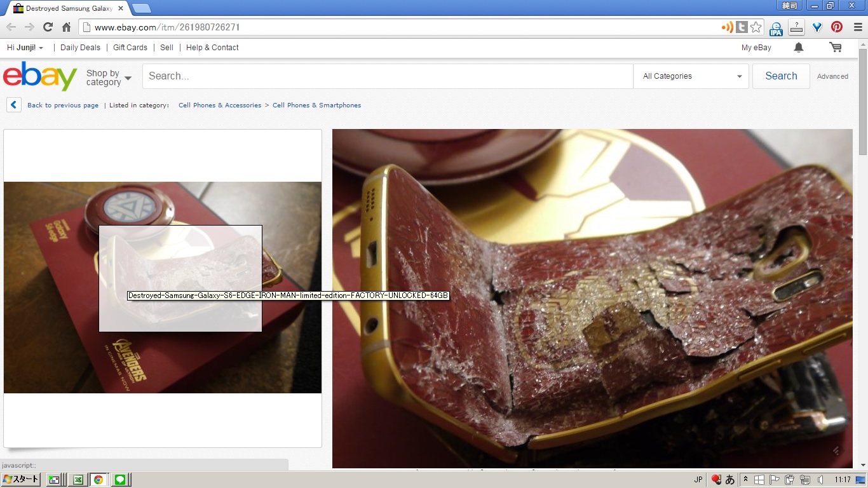
Task: Click the back chevron beside previous page
Action: coord(14,105)
